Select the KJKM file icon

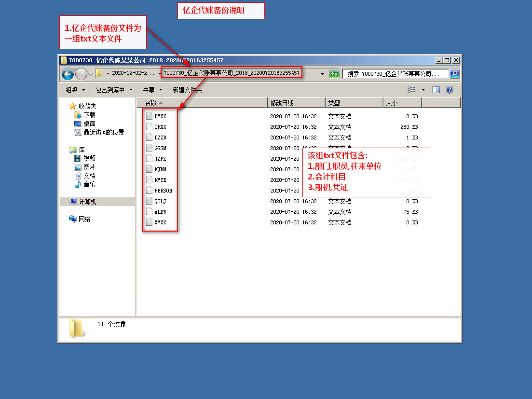149,169
